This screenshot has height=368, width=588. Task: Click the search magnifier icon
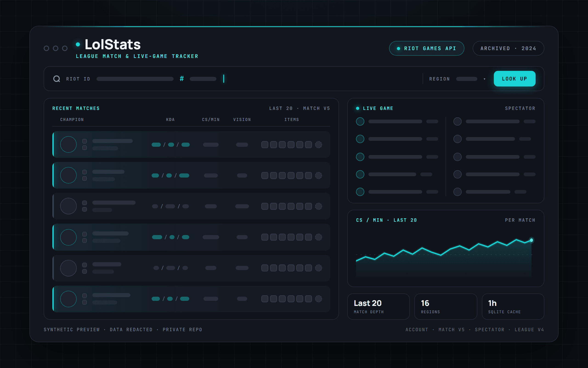pos(57,79)
